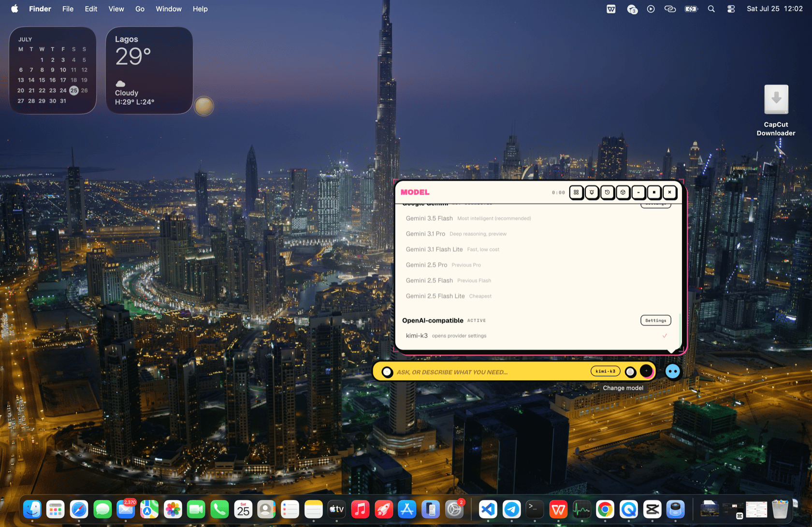Open the kimi-k3 model selector pill

(605, 371)
